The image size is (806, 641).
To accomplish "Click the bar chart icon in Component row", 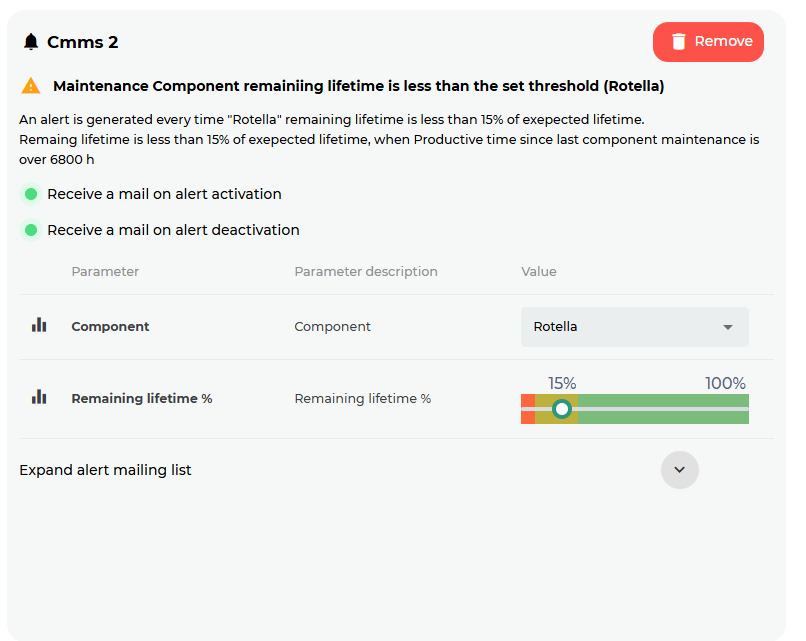I will pos(39,325).
